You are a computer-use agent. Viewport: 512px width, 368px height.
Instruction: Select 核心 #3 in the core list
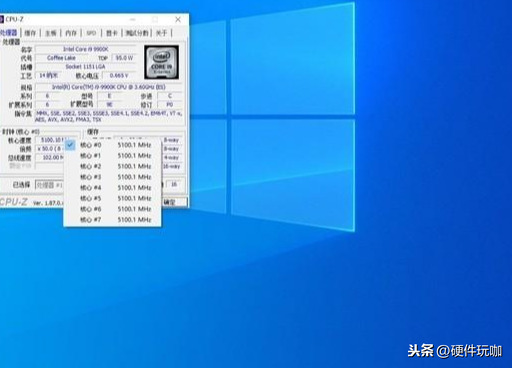pos(113,177)
